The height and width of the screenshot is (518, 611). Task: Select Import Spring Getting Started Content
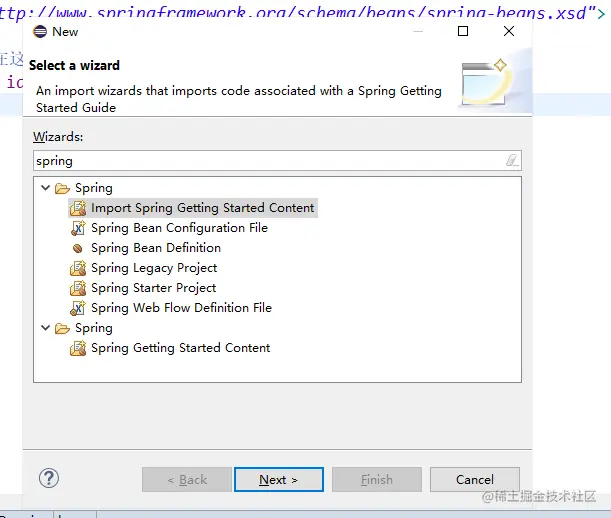[202, 208]
